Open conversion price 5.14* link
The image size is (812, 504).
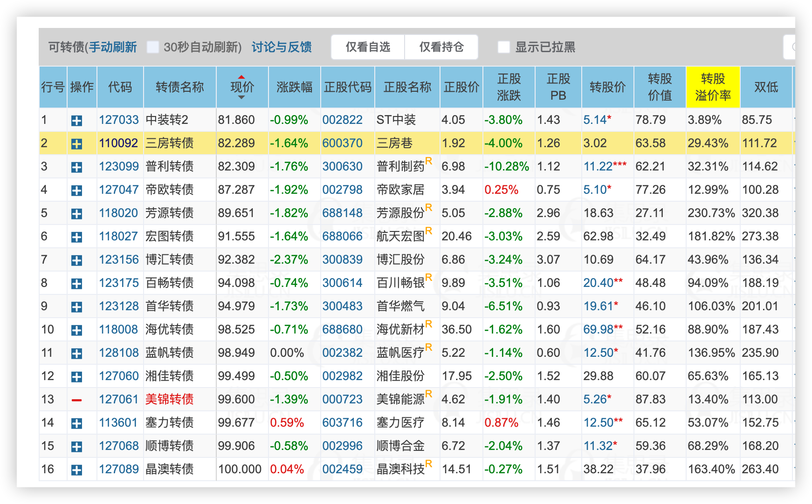coord(597,120)
